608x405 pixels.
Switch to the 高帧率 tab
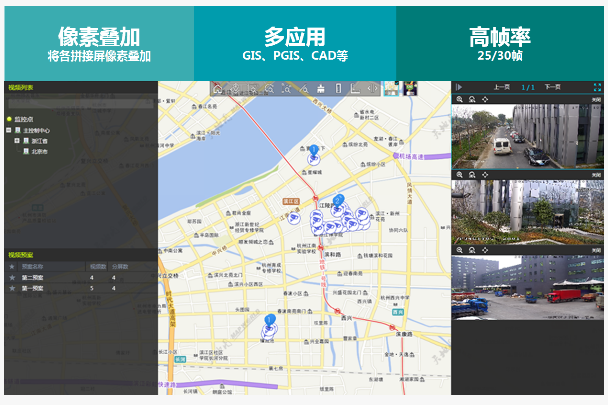(500, 40)
